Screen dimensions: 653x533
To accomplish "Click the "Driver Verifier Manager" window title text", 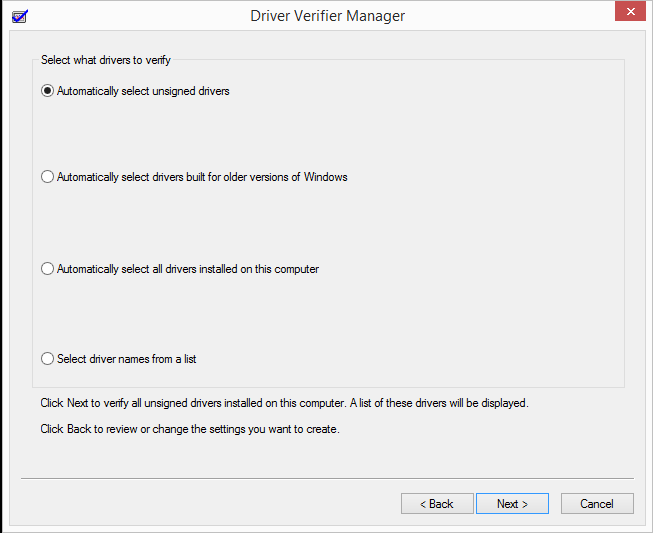I will click(327, 16).
